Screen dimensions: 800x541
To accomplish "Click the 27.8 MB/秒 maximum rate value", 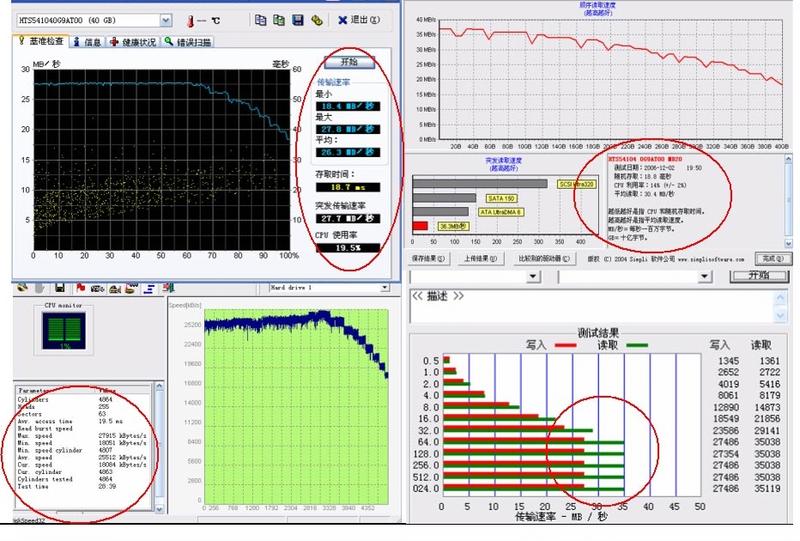I will [348, 129].
